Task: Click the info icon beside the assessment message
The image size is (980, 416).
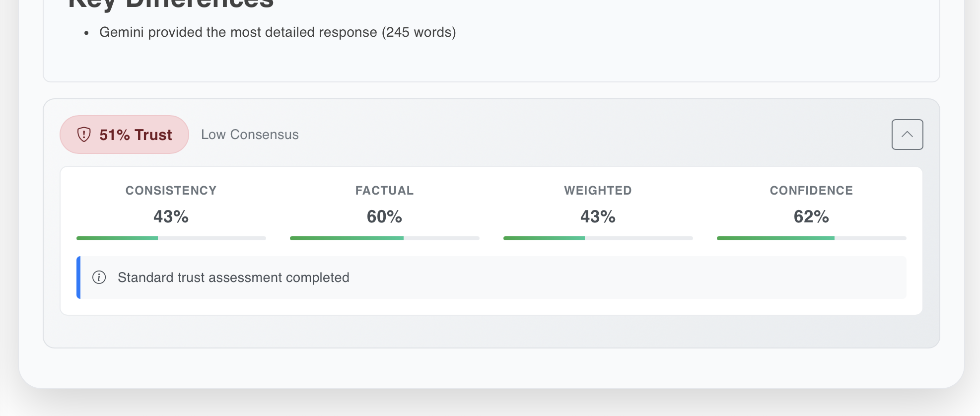Action: 99,277
